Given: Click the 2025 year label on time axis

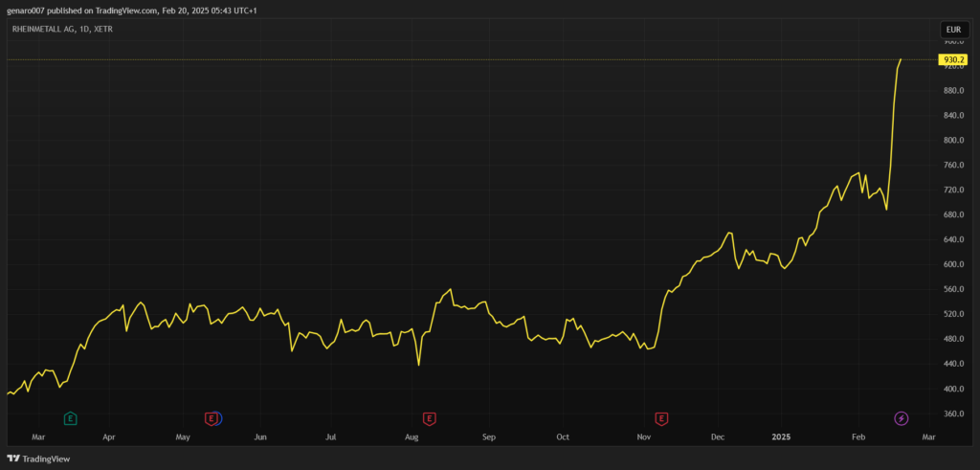Looking at the screenshot, I should point(783,436).
